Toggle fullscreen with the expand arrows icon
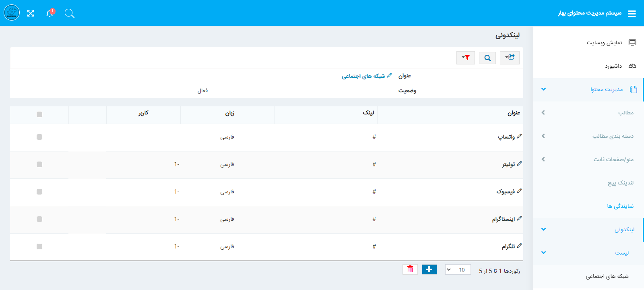This screenshot has height=290, width=644. [x=31, y=14]
